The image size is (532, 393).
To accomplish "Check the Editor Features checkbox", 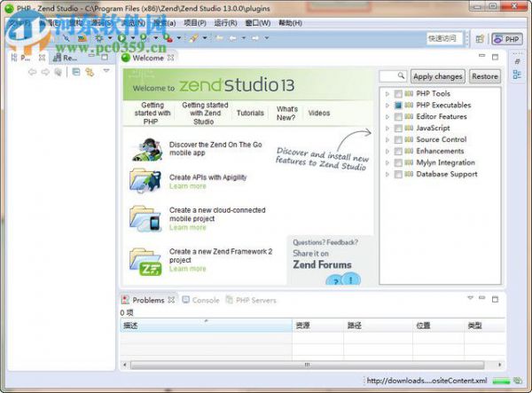I will coord(398,117).
